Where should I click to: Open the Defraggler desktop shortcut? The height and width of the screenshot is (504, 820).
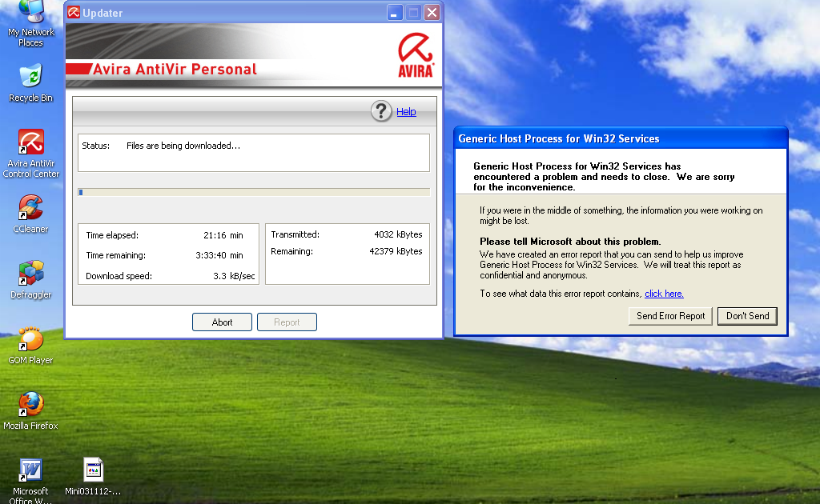(x=31, y=280)
